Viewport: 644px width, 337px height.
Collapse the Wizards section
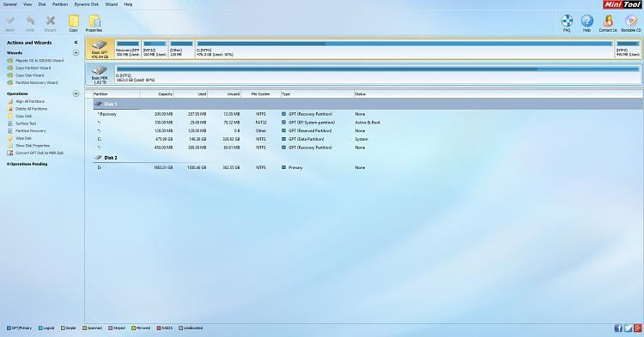tap(76, 53)
